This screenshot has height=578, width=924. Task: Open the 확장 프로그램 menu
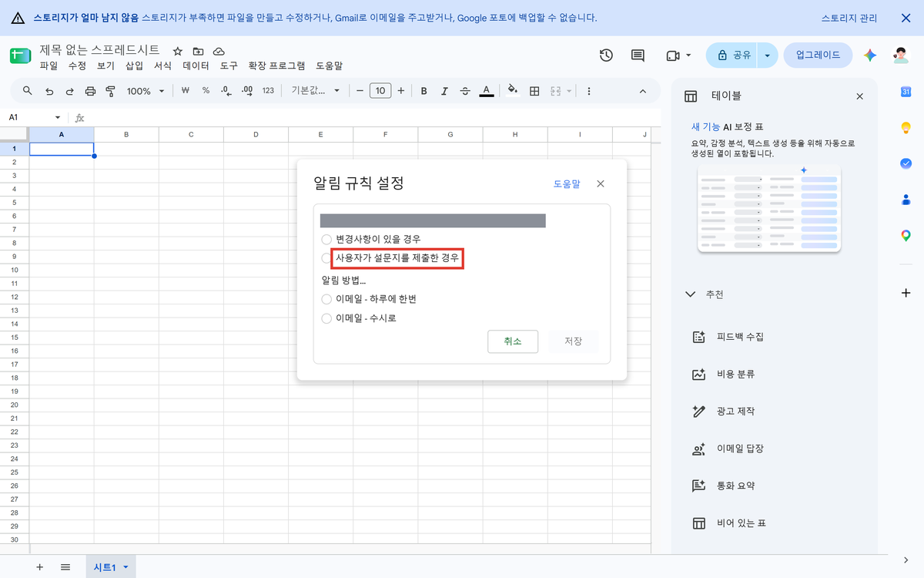point(276,66)
